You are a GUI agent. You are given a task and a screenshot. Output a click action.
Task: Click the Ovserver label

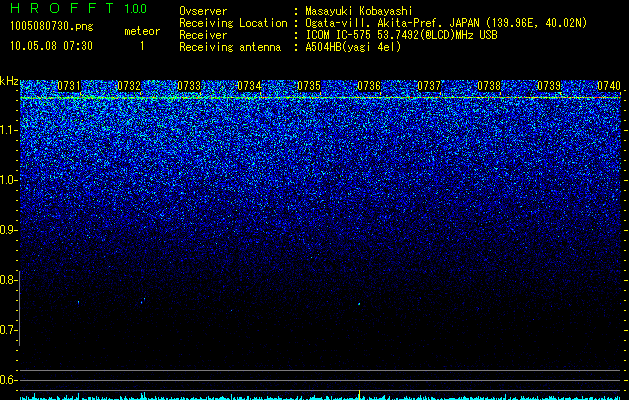pyautogui.click(x=203, y=11)
